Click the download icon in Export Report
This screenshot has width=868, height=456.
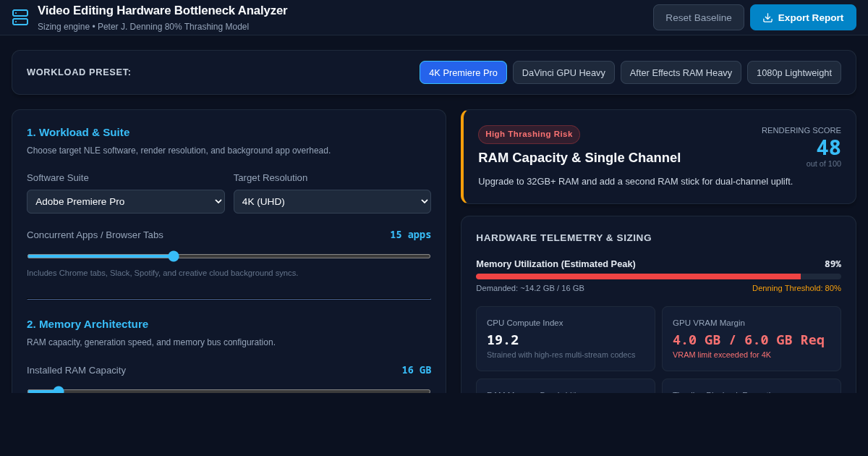click(767, 17)
